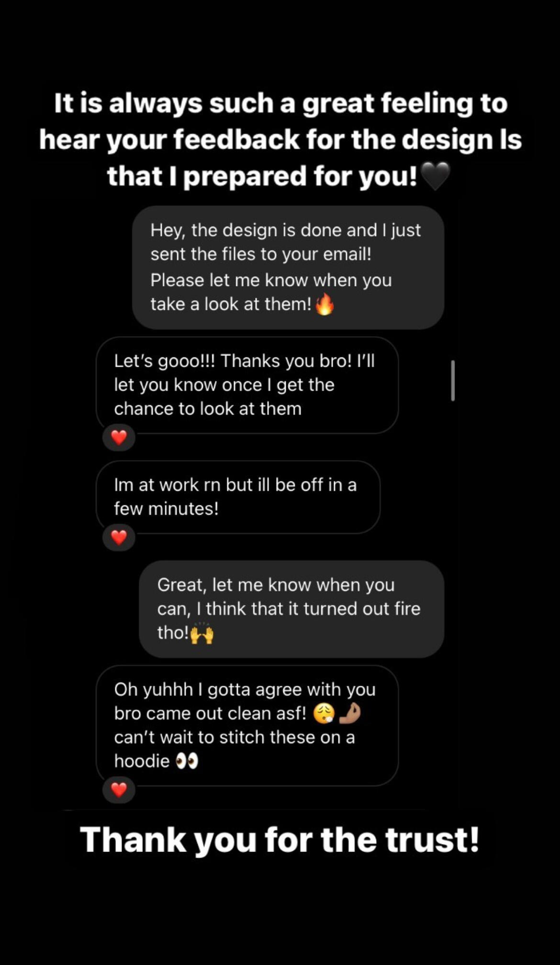Click the word 'hoodie' in the last message

click(142, 761)
